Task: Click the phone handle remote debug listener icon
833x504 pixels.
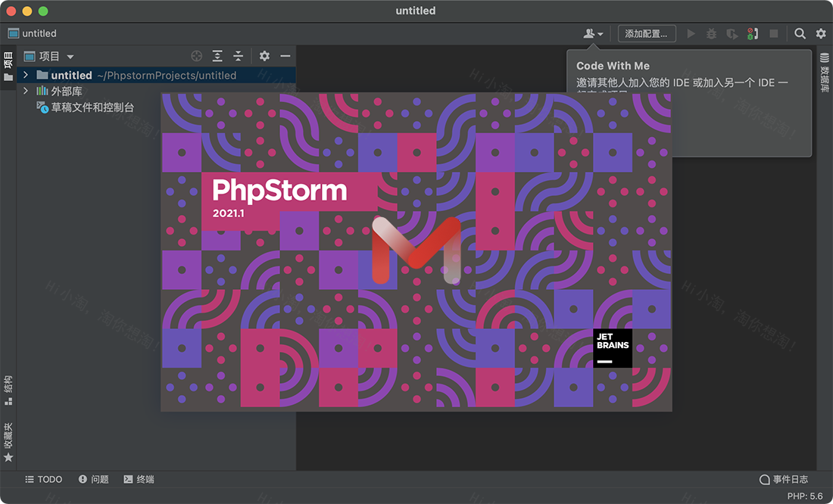Action: [752, 33]
